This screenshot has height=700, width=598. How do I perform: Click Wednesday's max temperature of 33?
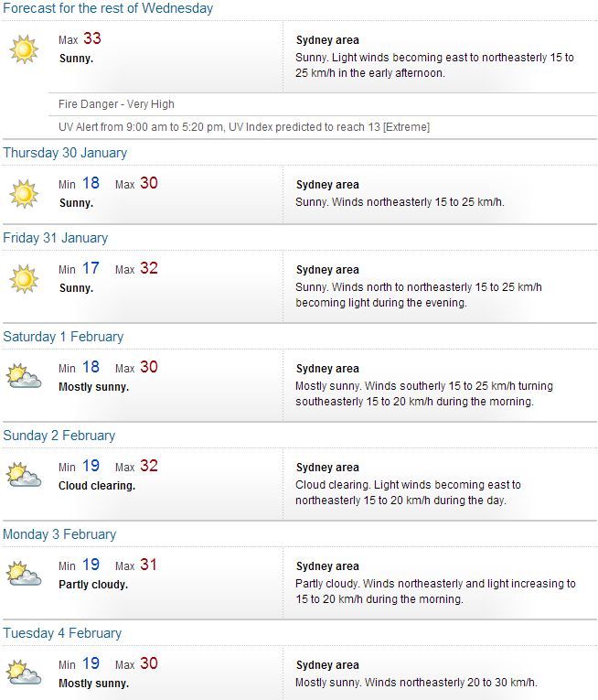point(92,38)
